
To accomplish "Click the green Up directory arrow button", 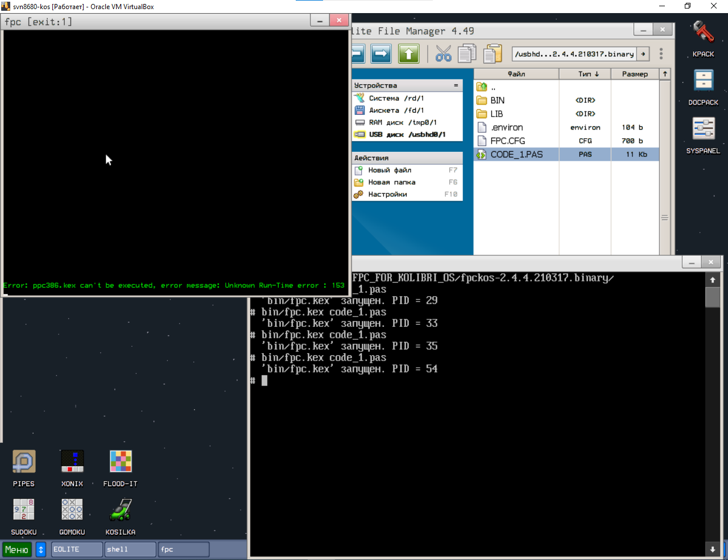I will click(408, 54).
